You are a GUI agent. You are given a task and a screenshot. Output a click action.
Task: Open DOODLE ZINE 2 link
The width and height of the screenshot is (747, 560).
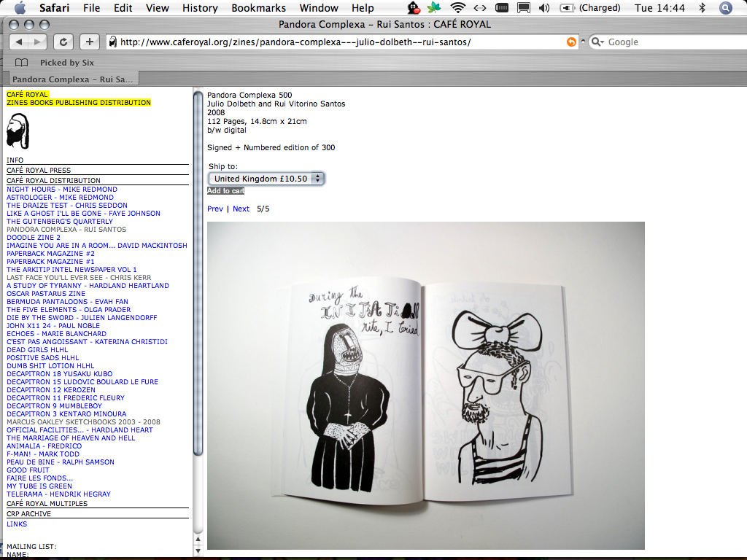point(34,237)
